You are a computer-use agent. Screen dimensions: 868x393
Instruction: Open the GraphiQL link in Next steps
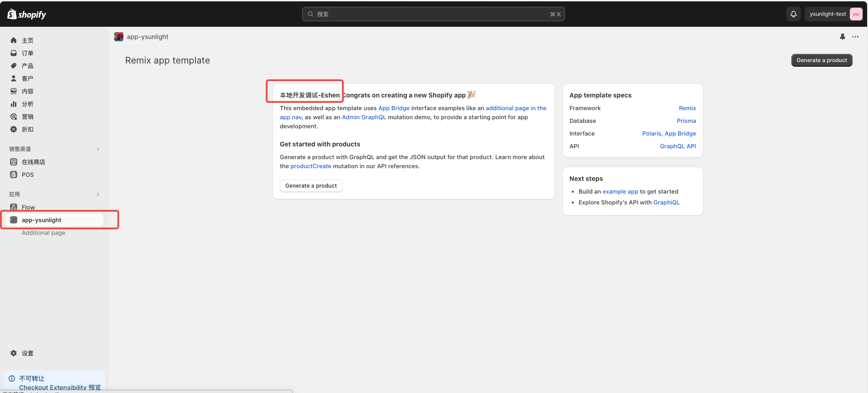[x=666, y=202]
